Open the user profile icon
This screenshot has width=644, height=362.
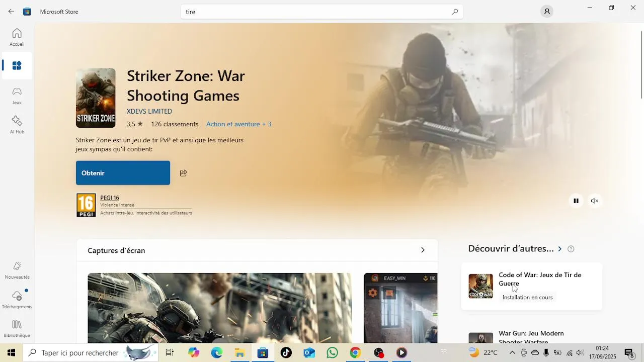click(546, 12)
